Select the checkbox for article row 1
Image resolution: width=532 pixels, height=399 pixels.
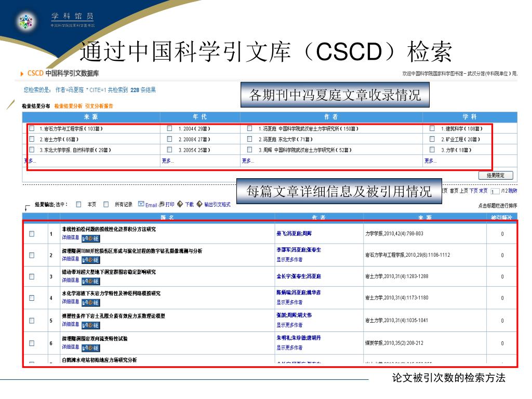click(32, 234)
